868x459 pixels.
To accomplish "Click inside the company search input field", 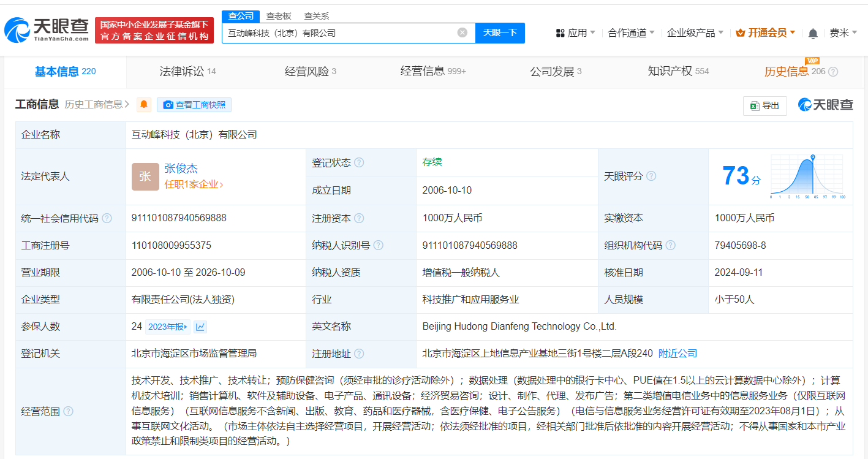I will [343, 32].
